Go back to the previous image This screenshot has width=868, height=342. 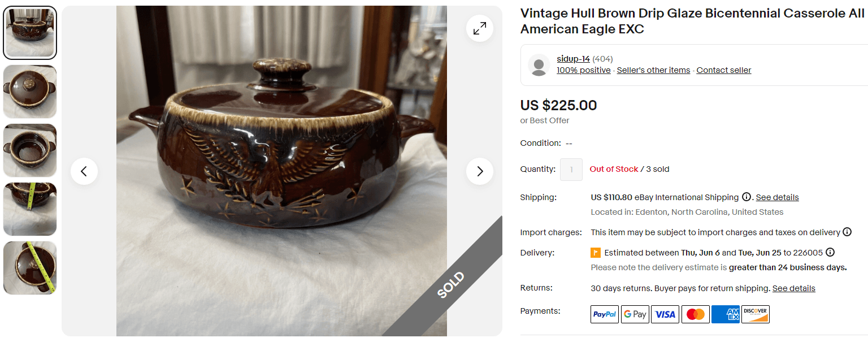tap(84, 171)
